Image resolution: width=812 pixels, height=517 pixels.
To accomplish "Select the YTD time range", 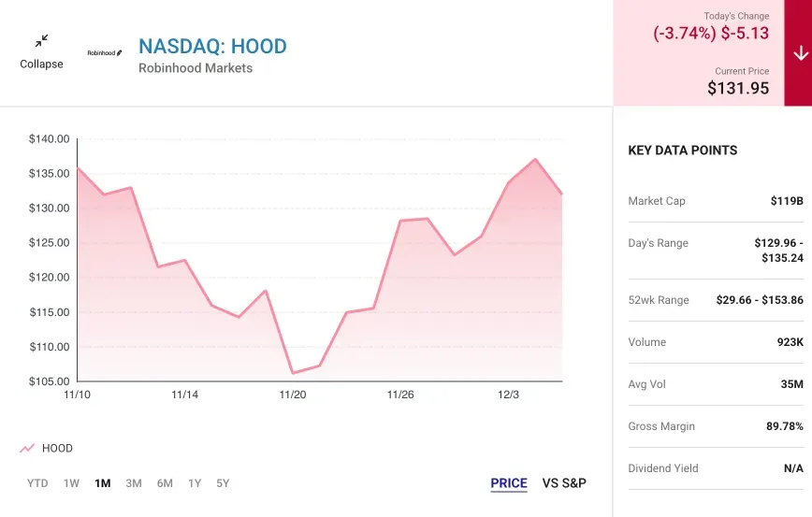I will click(x=37, y=483).
